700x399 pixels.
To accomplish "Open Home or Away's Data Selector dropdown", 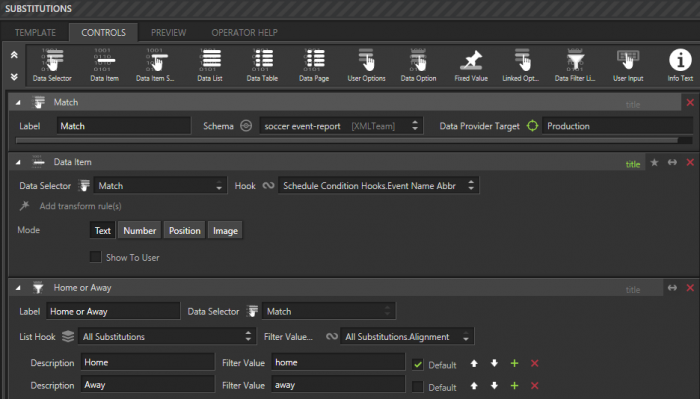I will (329, 311).
